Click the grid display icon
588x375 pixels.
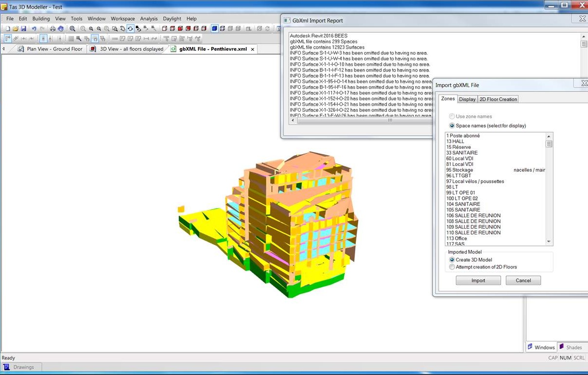[71, 39]
